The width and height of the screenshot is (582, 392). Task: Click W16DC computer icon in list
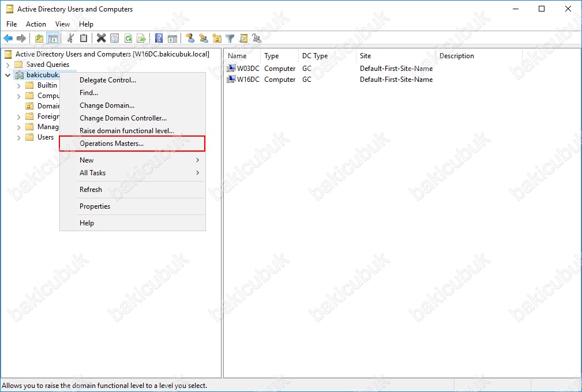tap(231, 79)
